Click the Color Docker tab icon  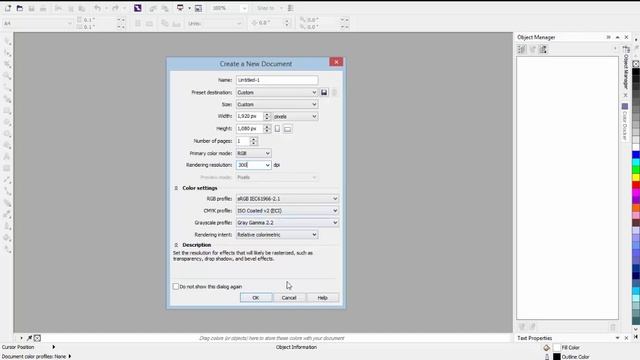click(x=625, y=106)
